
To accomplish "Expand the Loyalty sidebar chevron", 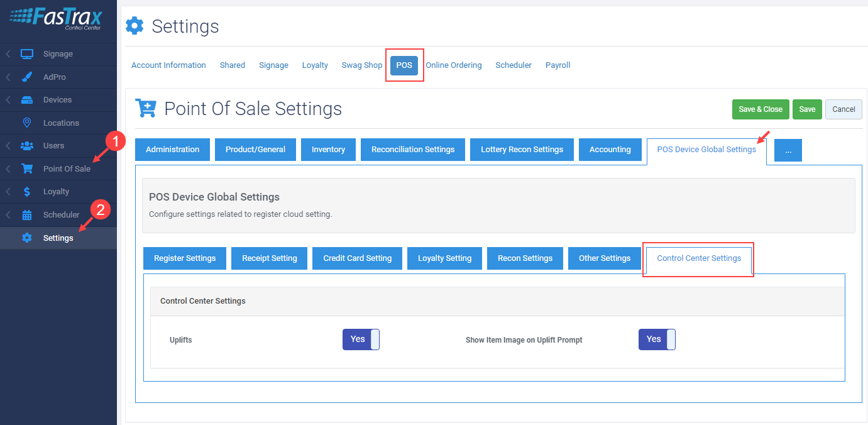I will [8, 192].
